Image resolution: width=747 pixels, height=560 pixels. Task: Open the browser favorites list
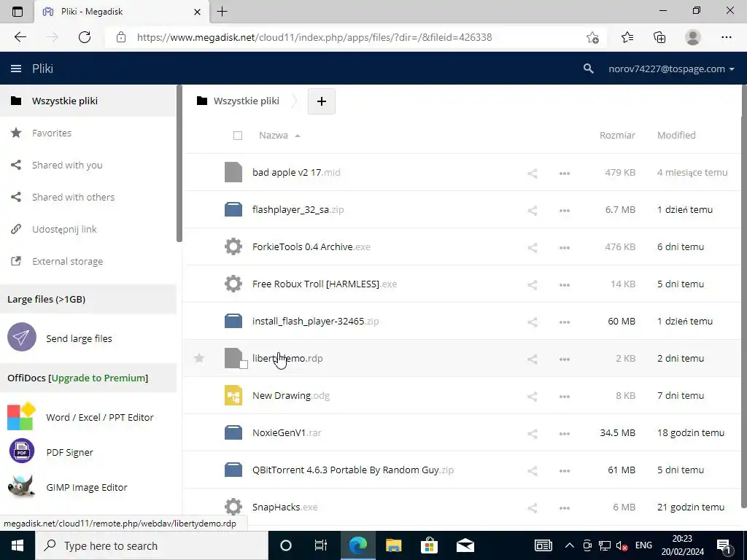[627, 37]
